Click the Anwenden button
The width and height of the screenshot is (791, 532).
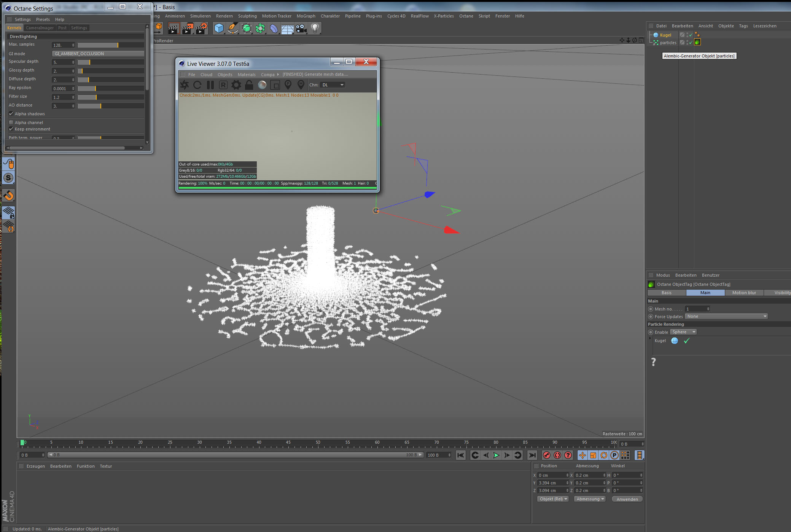tap(627, 499)
